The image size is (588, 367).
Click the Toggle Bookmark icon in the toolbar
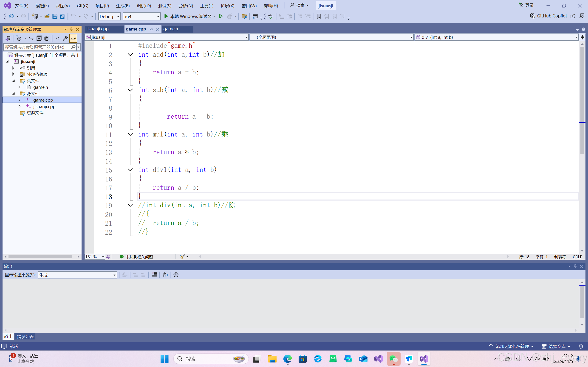pyautogui.click(x=319, y=16)
